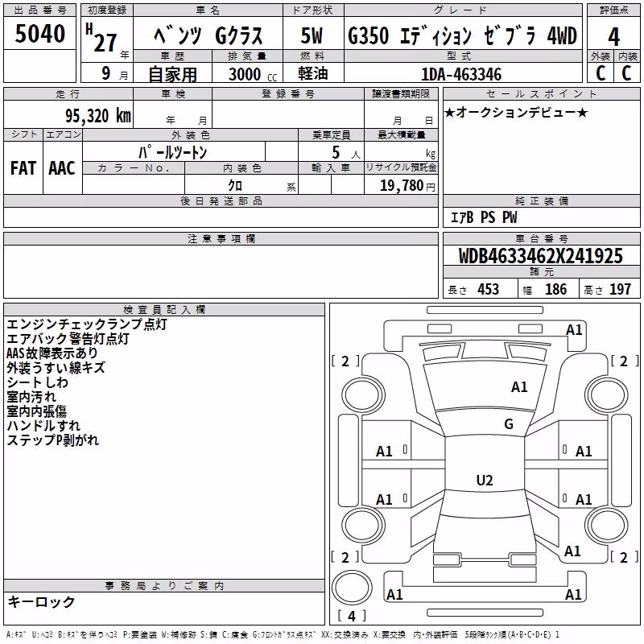Select door shape value 5W
The image size is (644, 644).
pos(312,35)
